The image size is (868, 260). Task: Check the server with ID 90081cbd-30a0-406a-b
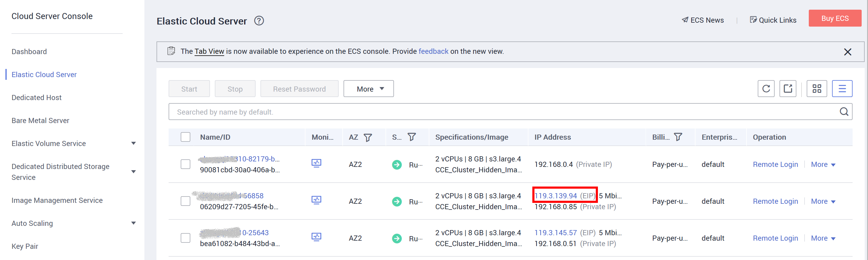(x=185, y=164)
